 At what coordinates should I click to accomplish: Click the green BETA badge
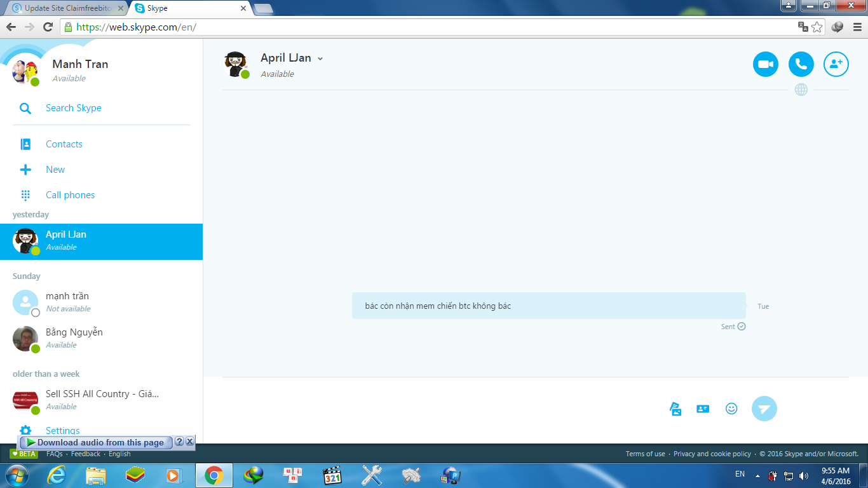click(x=24, y=454)
